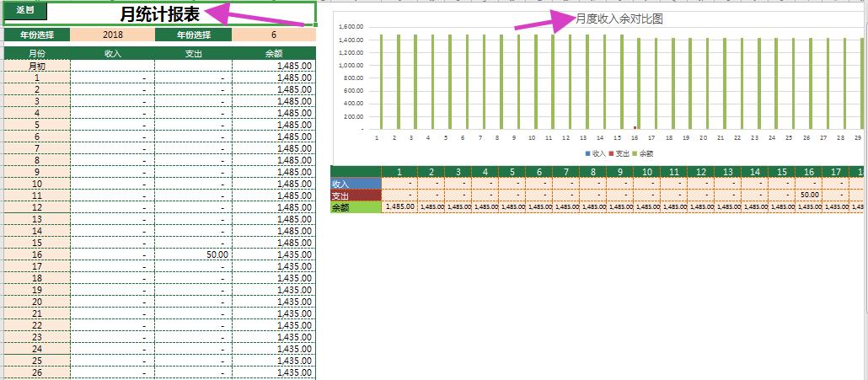This screenshot has width=868, height=380.
Task: Click the 支出 header in left table
Action: click(193, 54)
